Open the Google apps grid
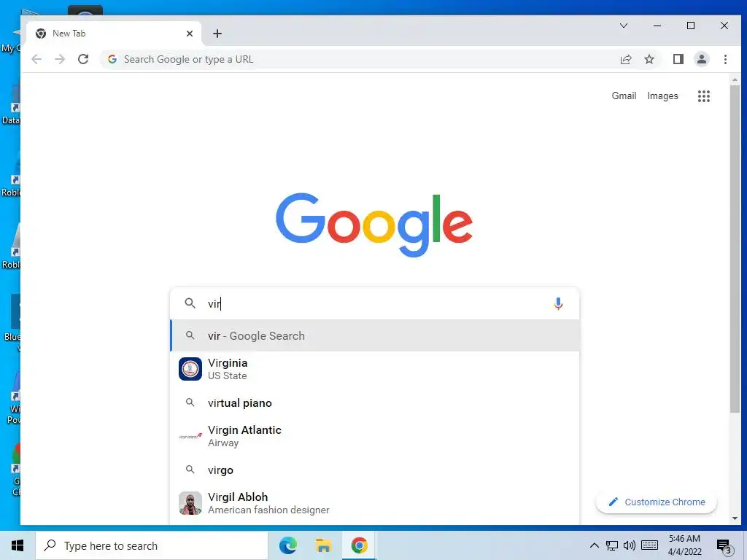 pos(704,96)
